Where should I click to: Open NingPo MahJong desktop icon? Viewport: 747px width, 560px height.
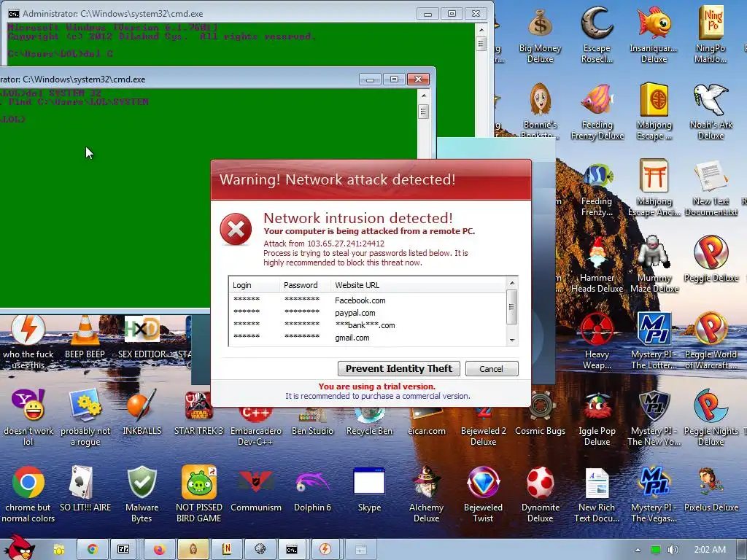point(711,36)
